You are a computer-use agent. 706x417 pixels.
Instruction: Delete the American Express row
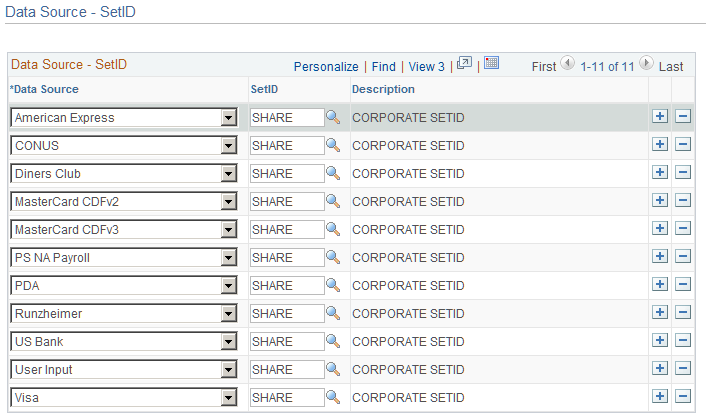tap(683, 116)
